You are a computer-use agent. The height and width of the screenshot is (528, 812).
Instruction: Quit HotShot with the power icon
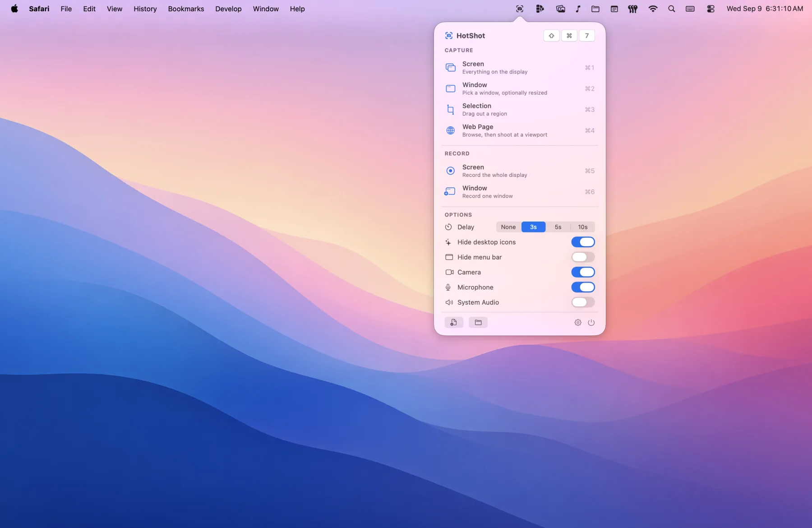(591, 322)
